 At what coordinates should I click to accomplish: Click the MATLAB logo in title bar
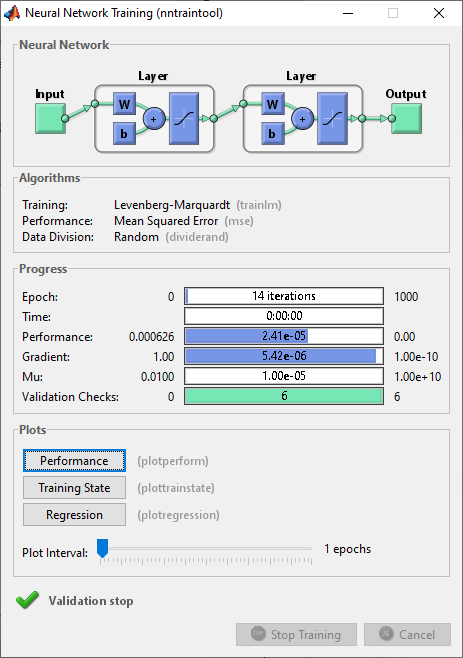point(12,13)
